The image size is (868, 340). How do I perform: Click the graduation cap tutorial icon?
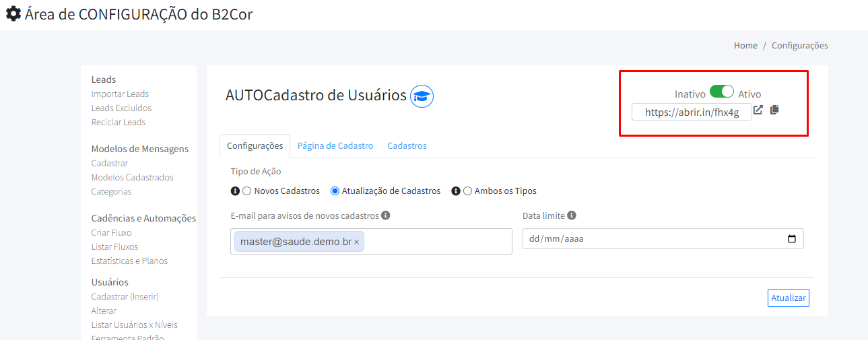point(422,96)
